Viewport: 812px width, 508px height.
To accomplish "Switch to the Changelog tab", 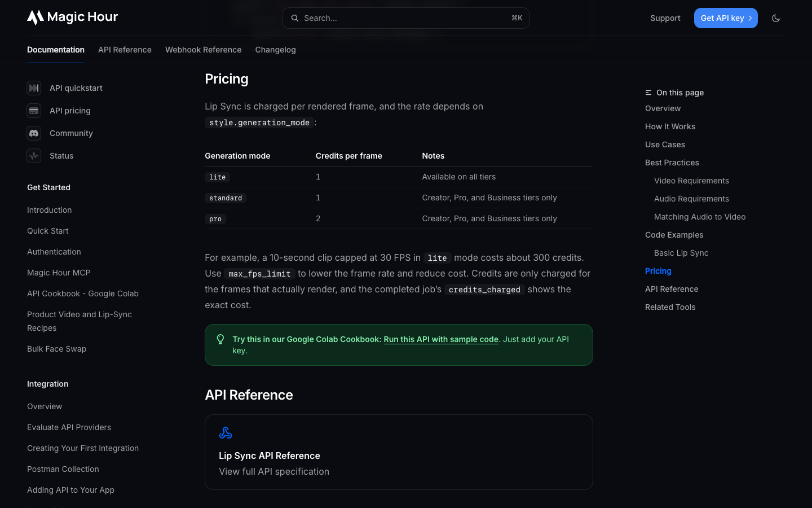I will pos(275,50).
